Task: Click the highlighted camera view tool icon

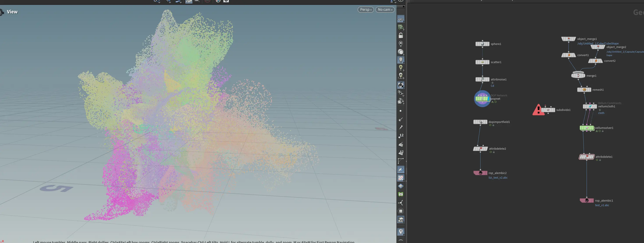Action: [x=189, y=1]
